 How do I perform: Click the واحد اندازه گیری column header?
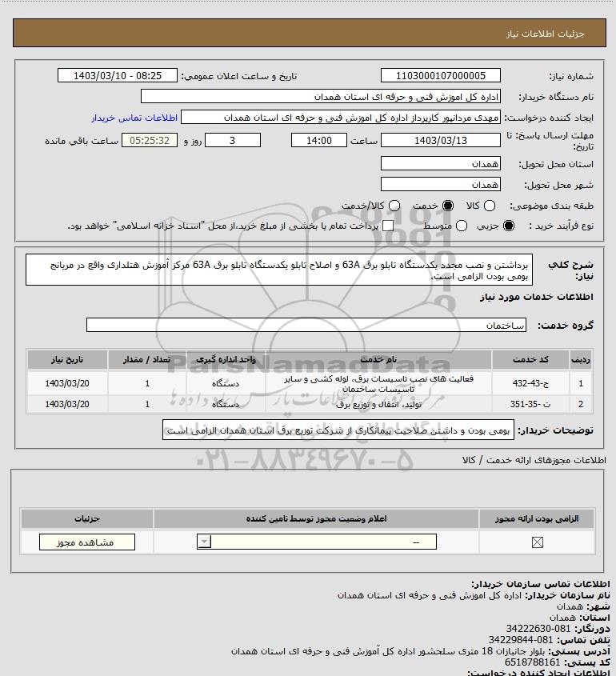pos(226,359)
